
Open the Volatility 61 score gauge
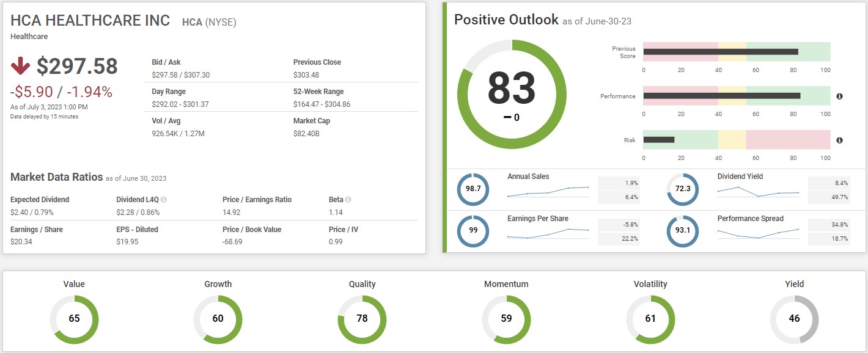click(650, 319)
